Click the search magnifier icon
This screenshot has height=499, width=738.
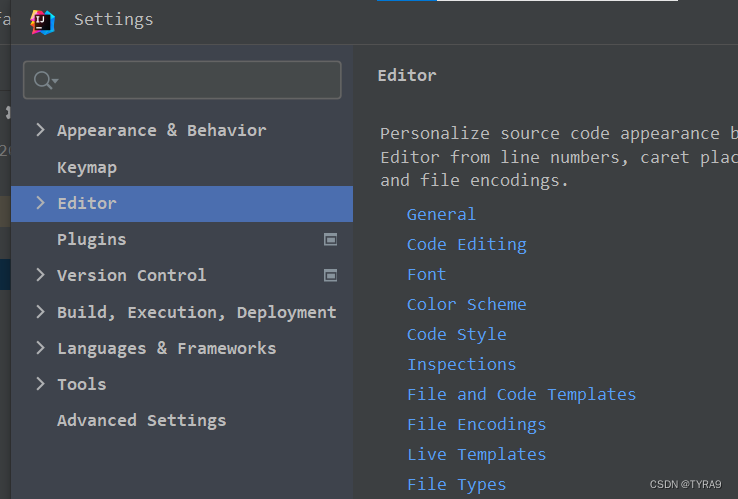(44, 80)
